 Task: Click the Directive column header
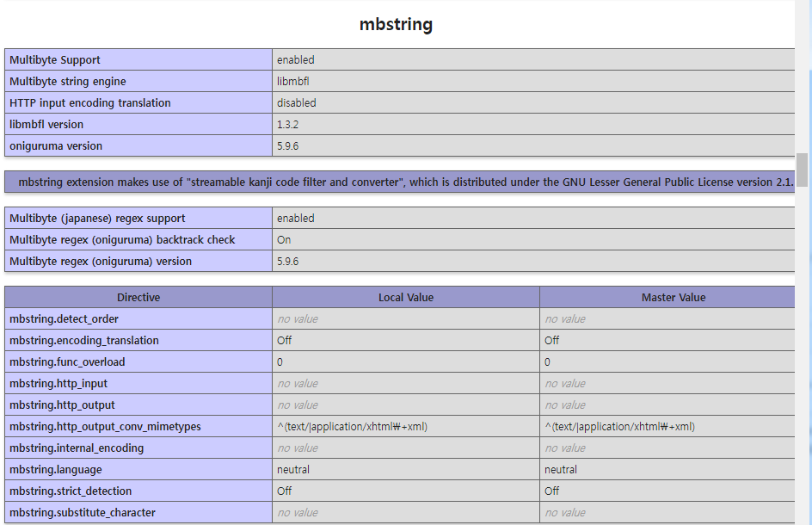pyautogui.click(x=138, y=298)
